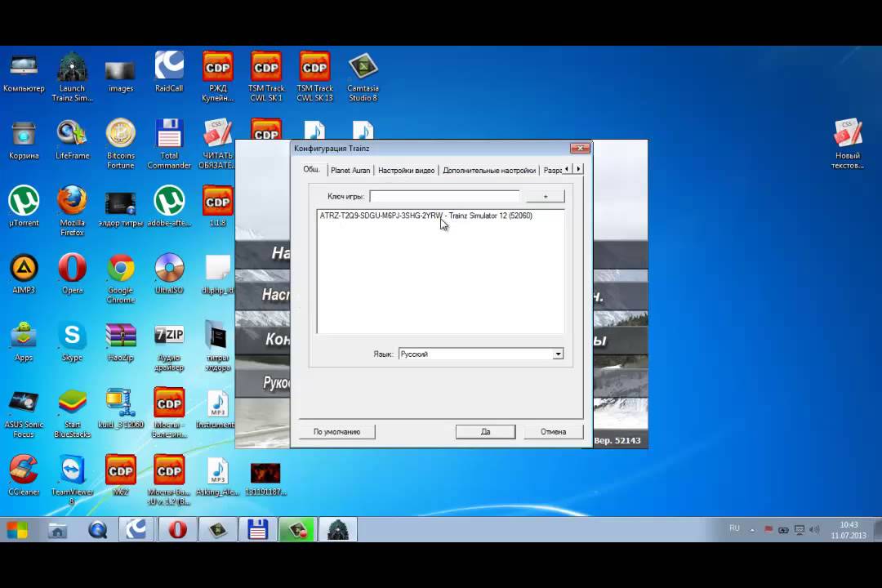Open the Windows Start menu
Viewport: 882px width, 588px height.
coord(17,530)
